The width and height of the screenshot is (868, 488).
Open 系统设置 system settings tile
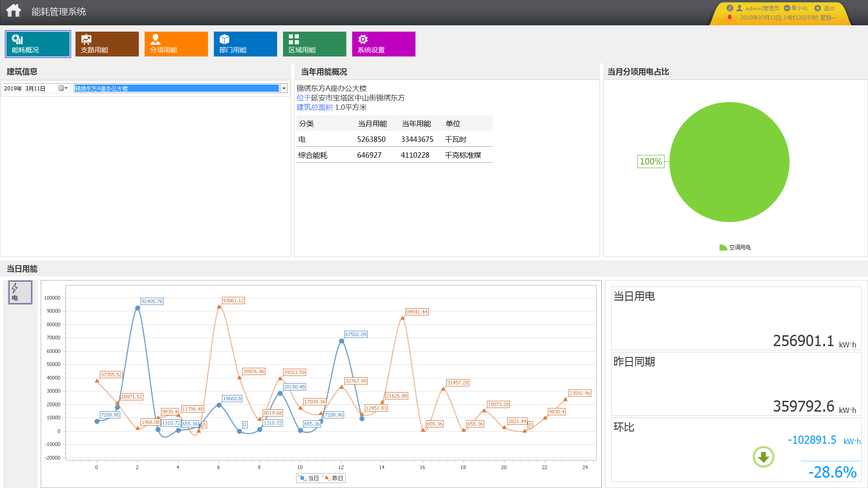click(x=383, y=44)
